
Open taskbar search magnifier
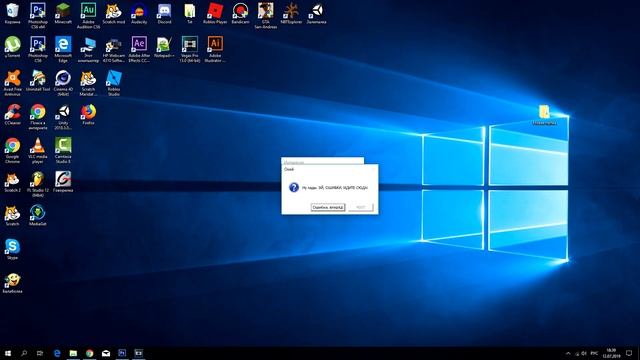click(24, 353)
